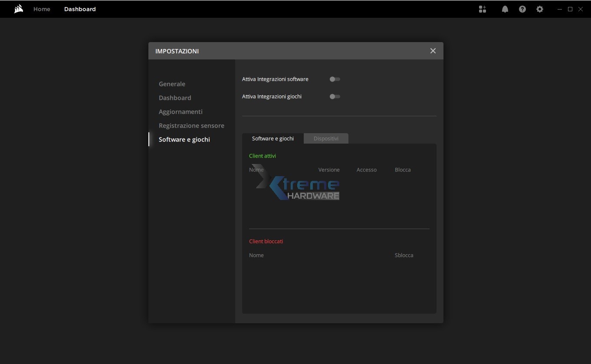Enable Attiva Integrazioni software toggle

(x=335, y=79)
